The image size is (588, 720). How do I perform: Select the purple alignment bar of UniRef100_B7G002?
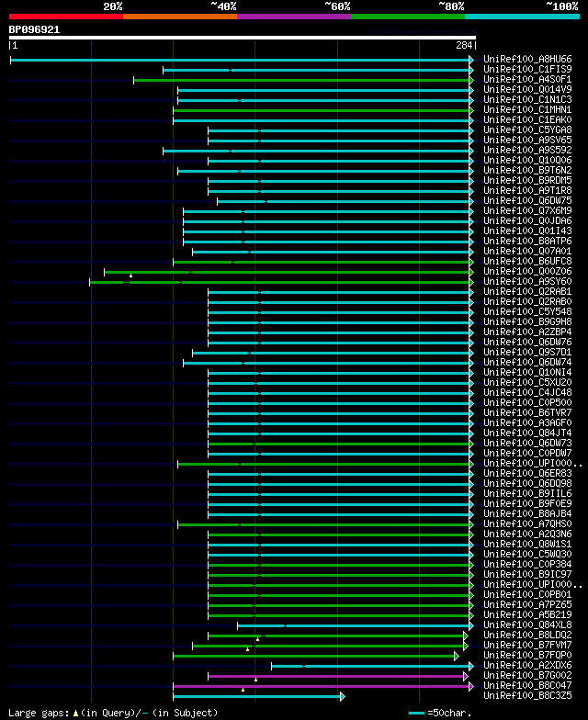click(x=338, y=676)
